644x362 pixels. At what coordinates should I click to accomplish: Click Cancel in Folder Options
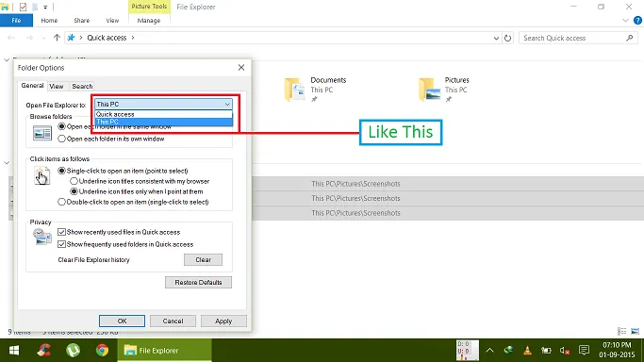[x=173, y=321]
